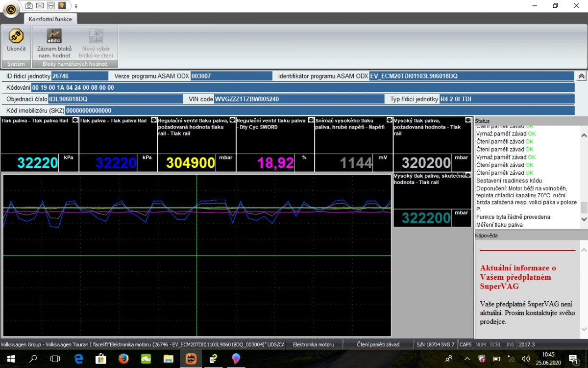This screenshot has height=368, width=588.
Task: Swap first Tlak paliva Rail block selector
Action: [x=75, y=120]
